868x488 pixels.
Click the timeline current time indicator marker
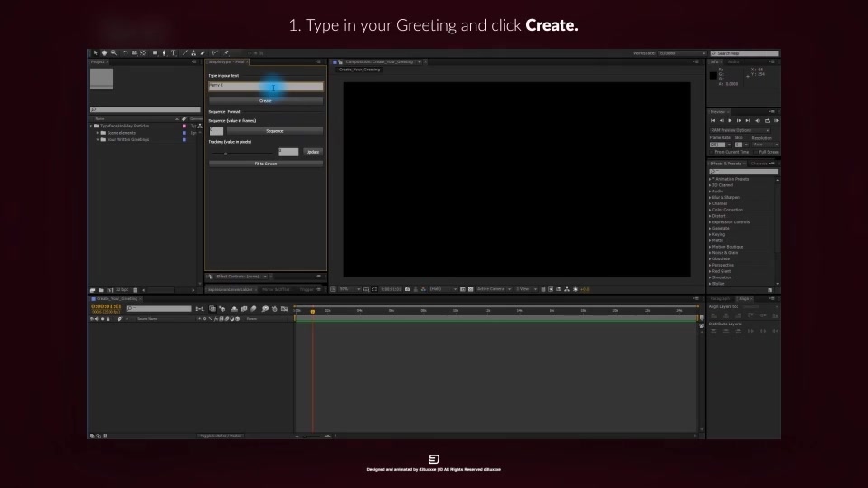click(x=313, y=312)
